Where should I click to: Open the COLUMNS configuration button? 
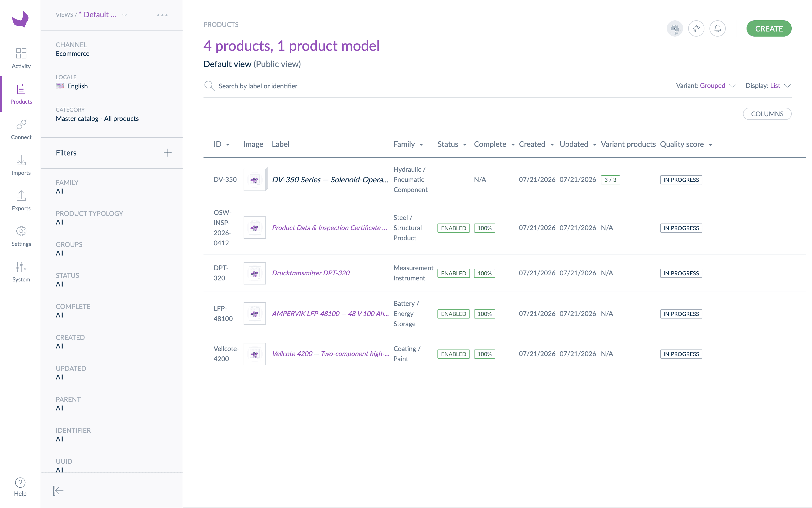[x=767, y=114]
